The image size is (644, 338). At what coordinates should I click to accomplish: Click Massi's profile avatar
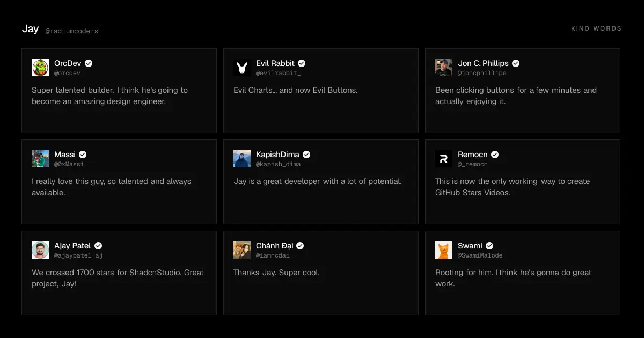(x=40, y=159)
